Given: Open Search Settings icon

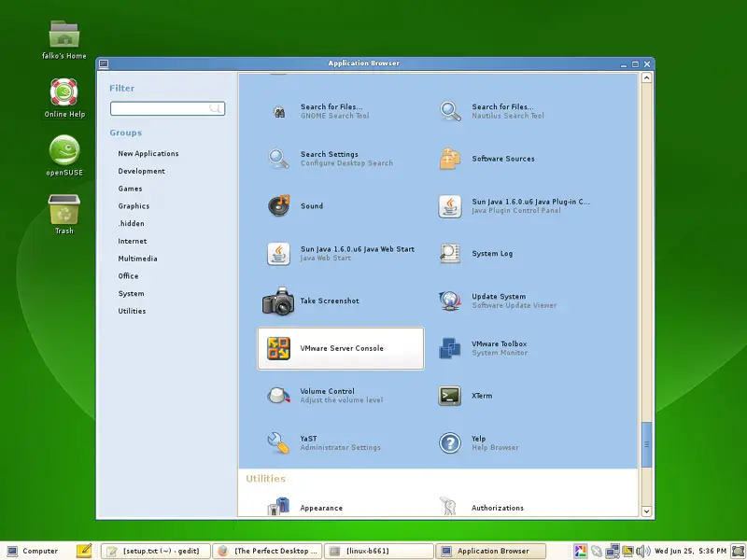Looking at the screenshot, I should click(x=278, y=159).
